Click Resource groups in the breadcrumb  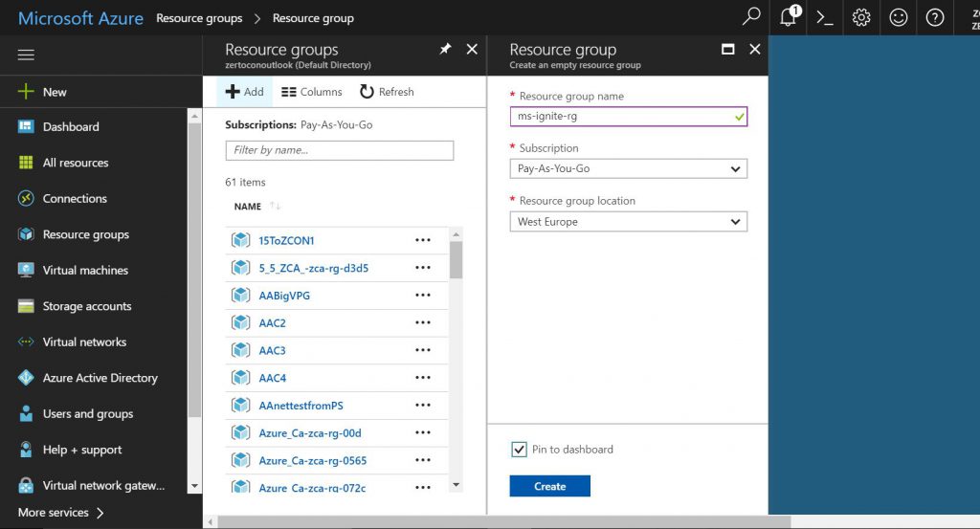199,18
